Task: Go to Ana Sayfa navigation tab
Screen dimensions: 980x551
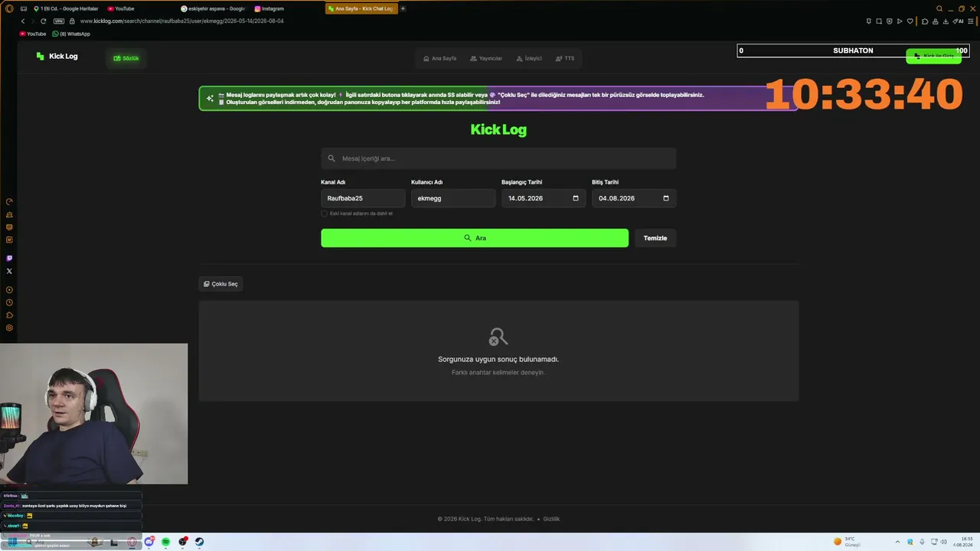Action: 440,58
